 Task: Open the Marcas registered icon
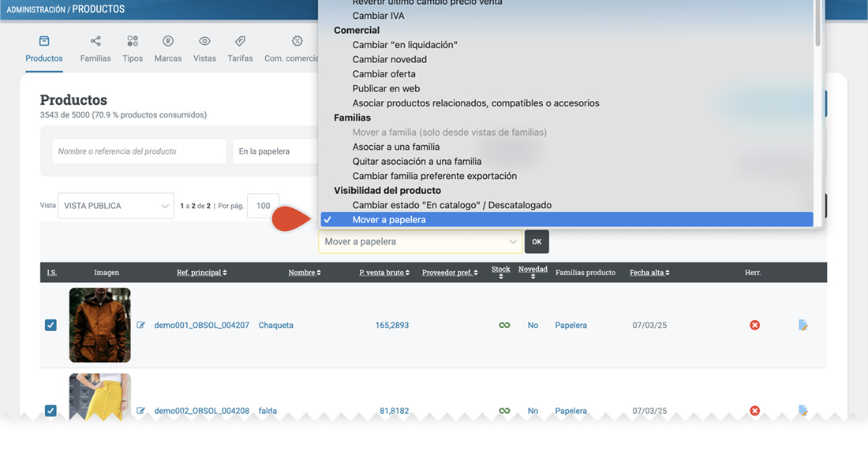click(168, 41)
